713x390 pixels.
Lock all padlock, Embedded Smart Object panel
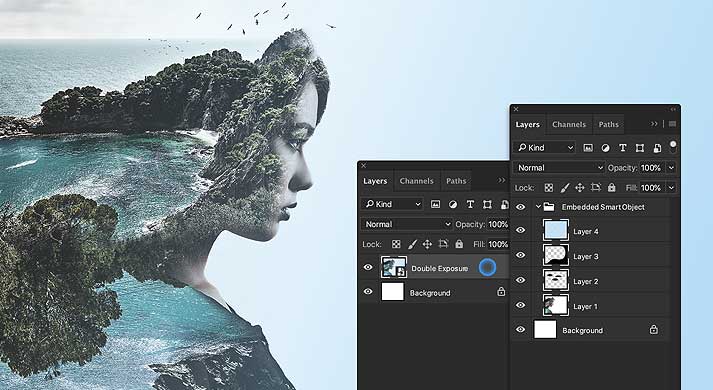click(x=612, y=187)
